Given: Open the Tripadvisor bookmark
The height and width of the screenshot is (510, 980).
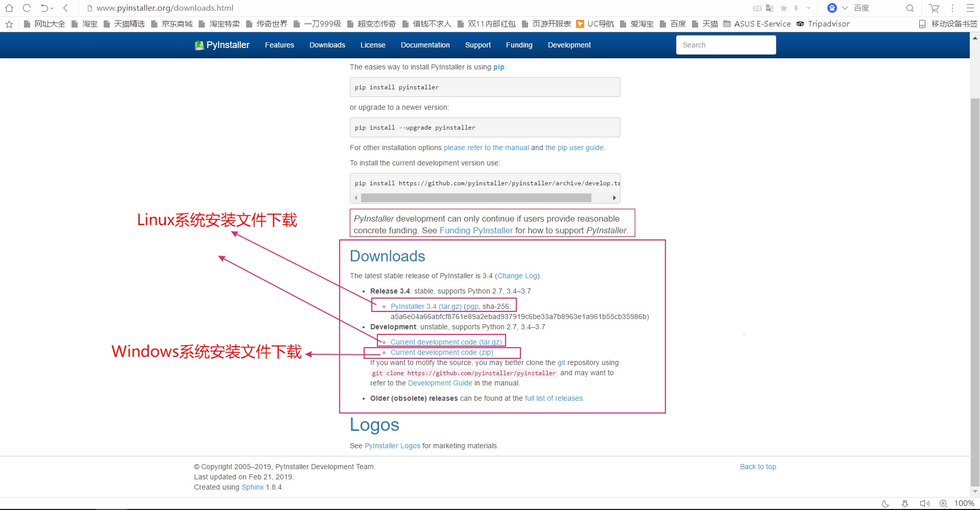Looking at the screenshot, I should 823,24.
